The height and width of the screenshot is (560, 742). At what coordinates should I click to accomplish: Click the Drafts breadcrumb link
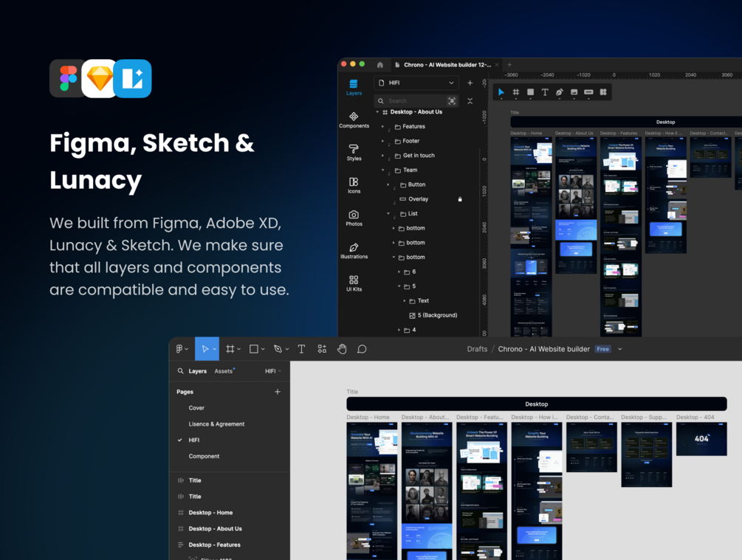(477, 349)
